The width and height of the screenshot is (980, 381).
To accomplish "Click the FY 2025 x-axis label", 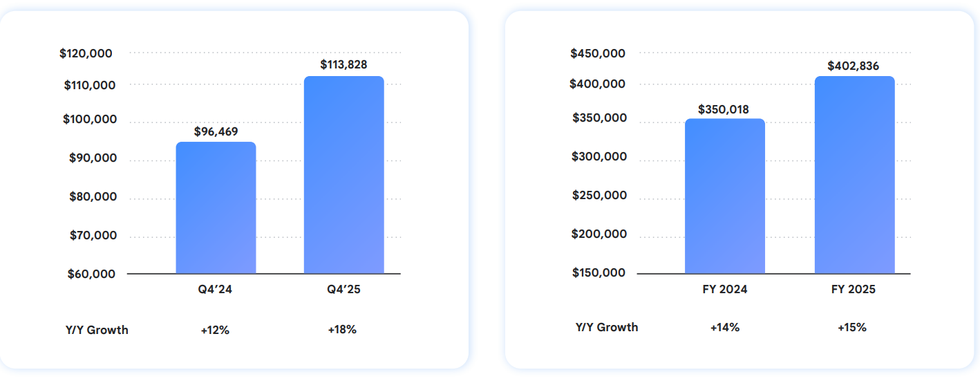I will point(854,289).
